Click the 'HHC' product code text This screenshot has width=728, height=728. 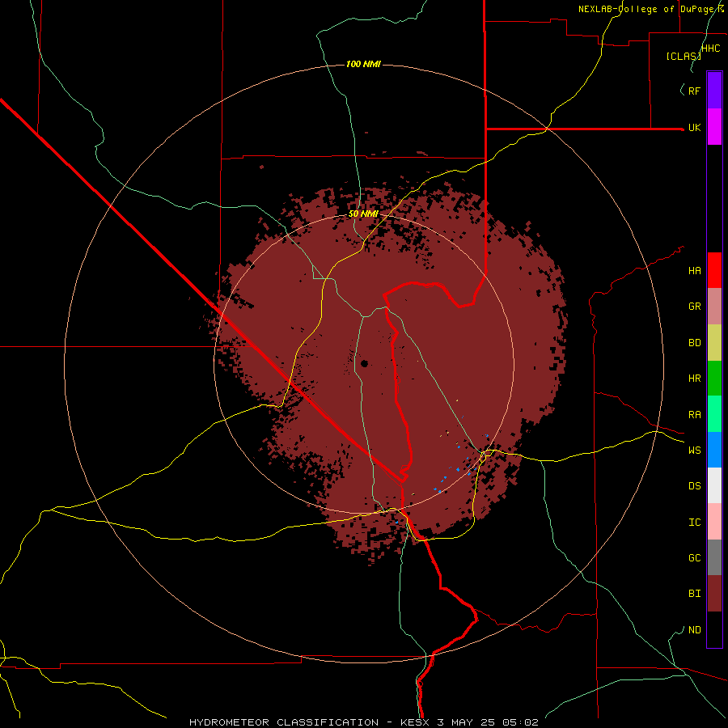click(711, 49)
